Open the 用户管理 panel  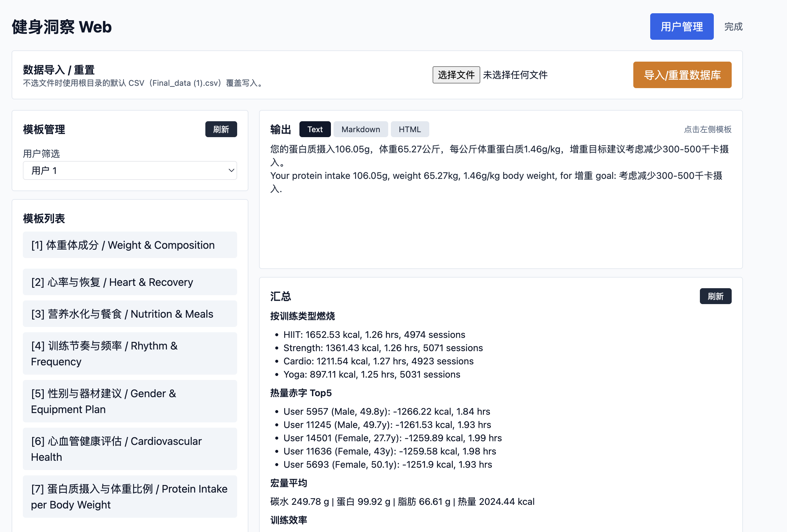tap(682, 26)
